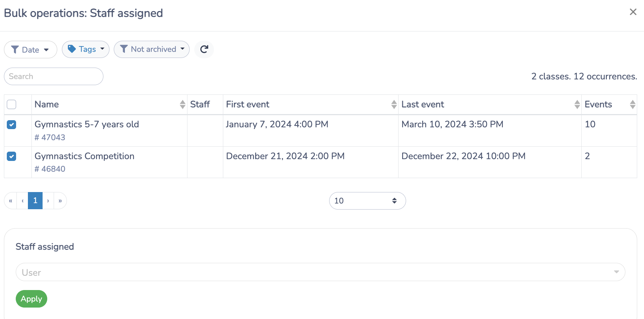Sort by Events column arrows
Screen dimensions: 644x319
tap(633, 104)
